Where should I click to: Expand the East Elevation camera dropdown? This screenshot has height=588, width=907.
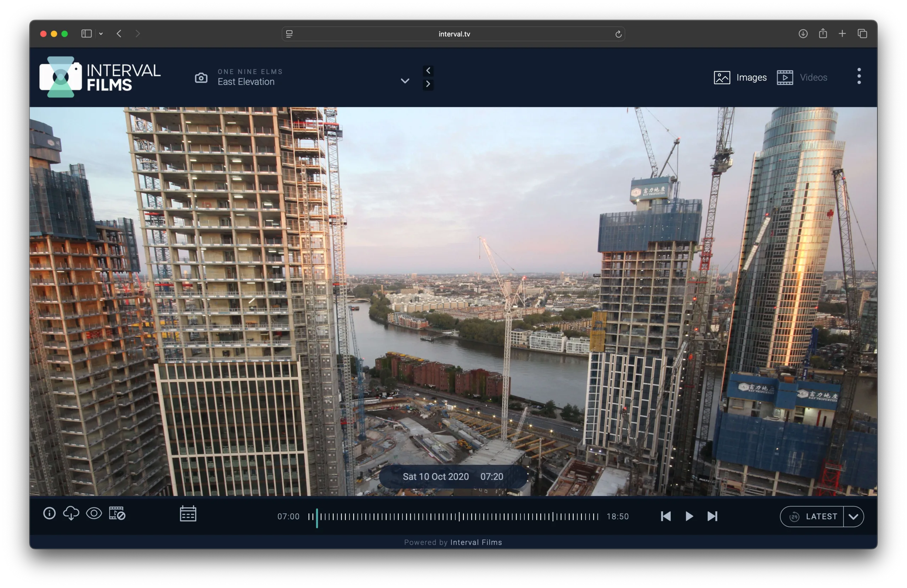coord(405,81)
